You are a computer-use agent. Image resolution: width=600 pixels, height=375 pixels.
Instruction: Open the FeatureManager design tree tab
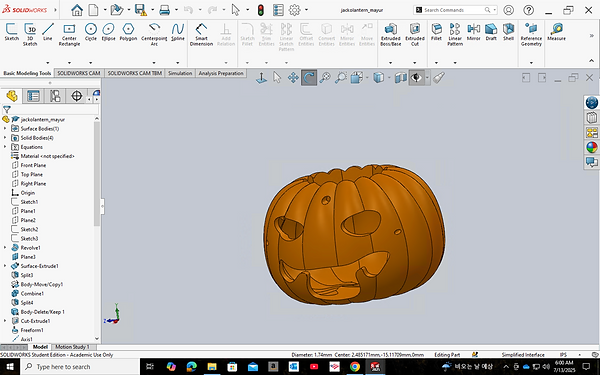click(12, 96)
